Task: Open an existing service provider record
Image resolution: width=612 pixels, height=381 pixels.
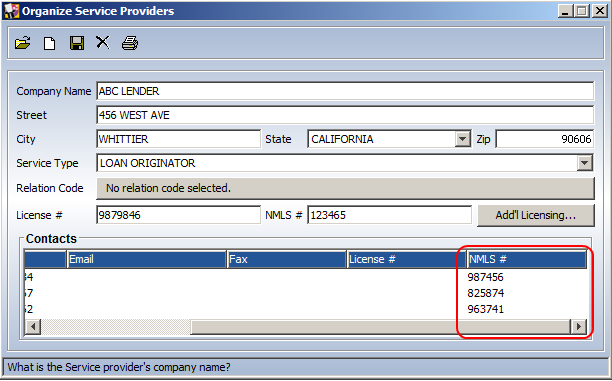Action: [x=23, y=43]
